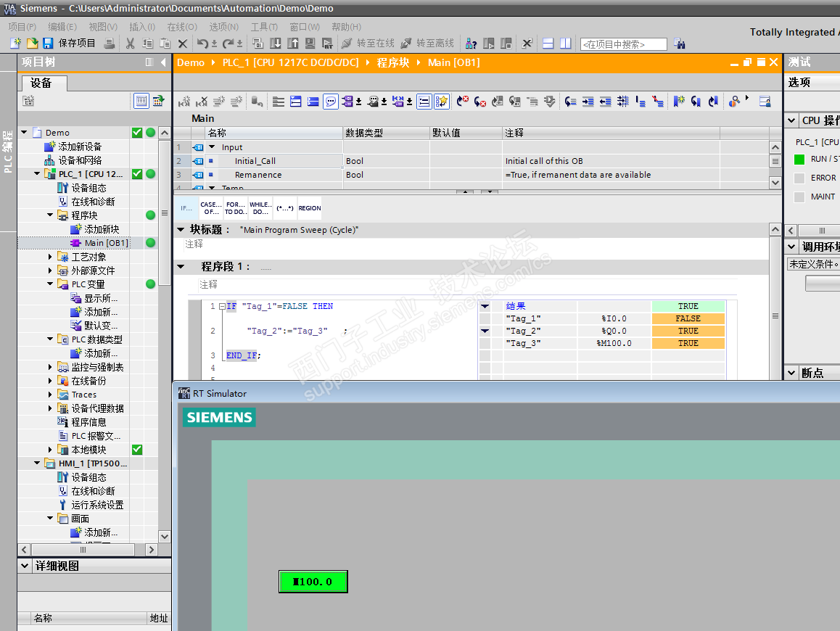Image resolution: width=840 pixels, height=631 pixels.
Task: Collapse the Input section in the interface table
Action: (212, 147)
